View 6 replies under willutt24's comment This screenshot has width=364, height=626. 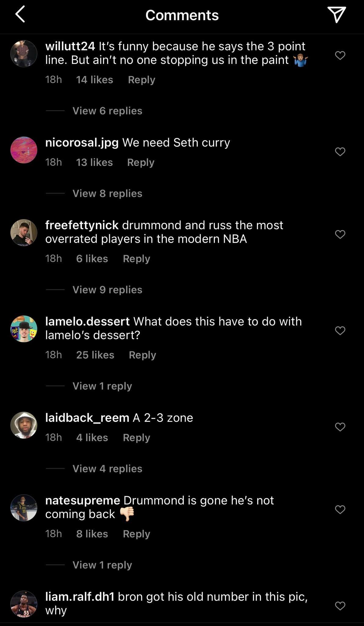[x=107, y=111]
